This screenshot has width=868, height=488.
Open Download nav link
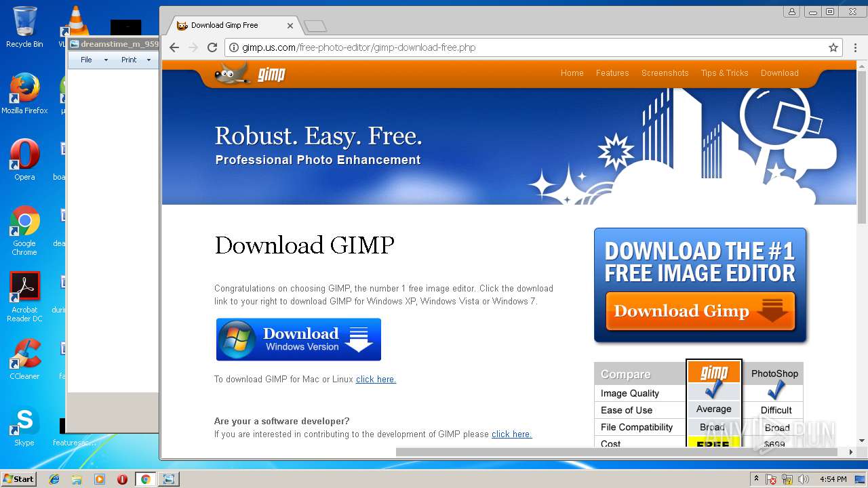pyautogui.click(x=779, y=73)
